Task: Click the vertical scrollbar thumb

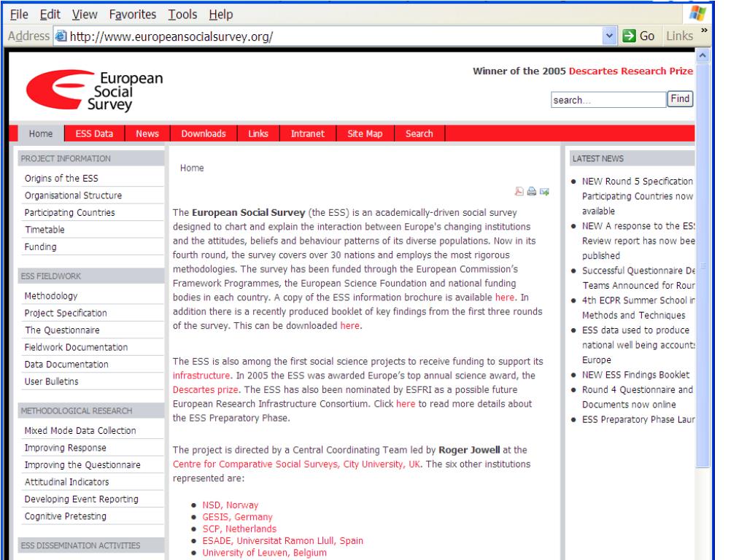Action: click(703, 265)
